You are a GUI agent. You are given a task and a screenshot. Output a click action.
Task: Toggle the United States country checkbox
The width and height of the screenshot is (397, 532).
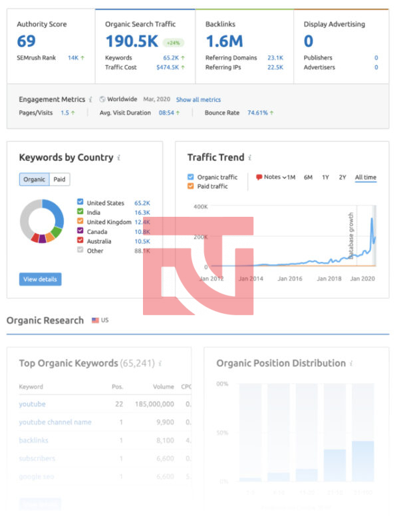pyautogui.click(x=80, y=202)
